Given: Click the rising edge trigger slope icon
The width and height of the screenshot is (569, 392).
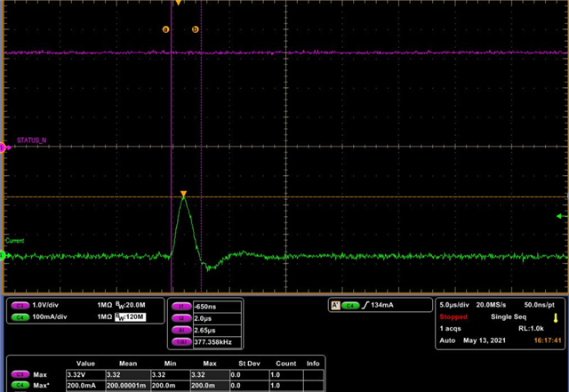Looking at the screenshot, I should [x=365, y=305].
